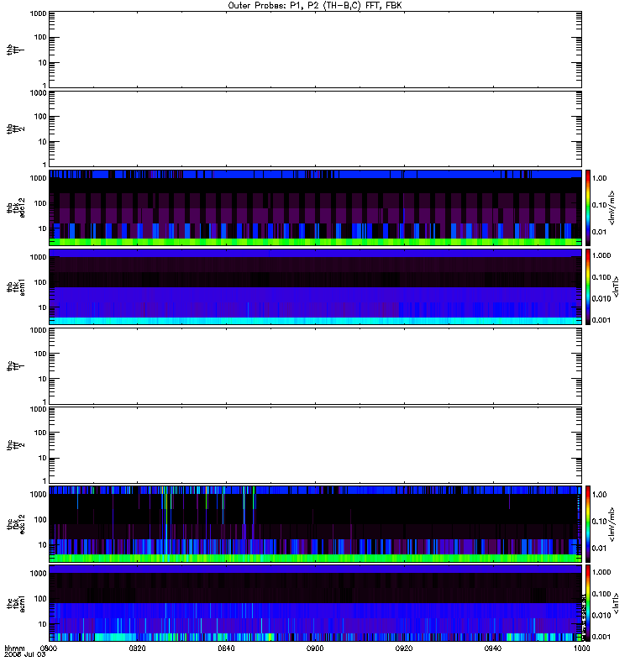
Task: Select the thb fbk edc12 mV/m color bar
Action: pos(588,207)
